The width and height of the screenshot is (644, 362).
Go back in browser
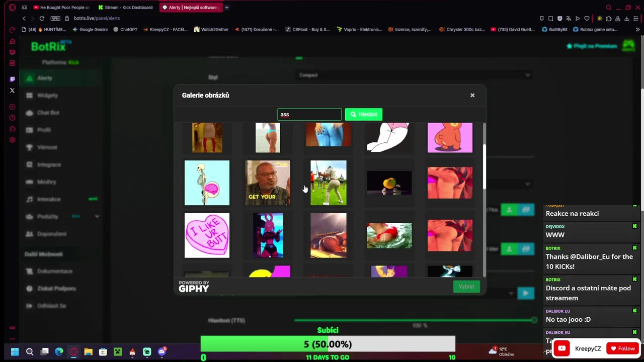24,19
